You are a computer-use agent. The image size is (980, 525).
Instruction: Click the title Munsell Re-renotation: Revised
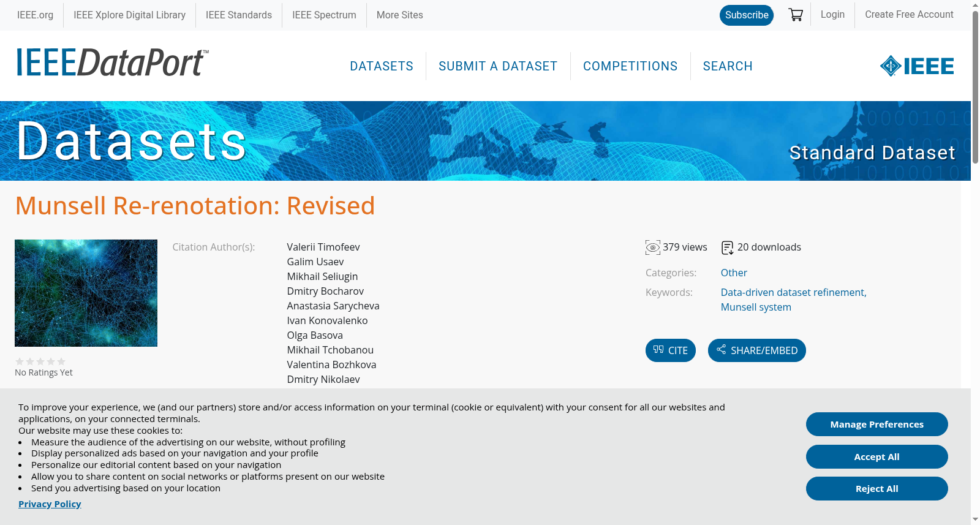(195, 206)
